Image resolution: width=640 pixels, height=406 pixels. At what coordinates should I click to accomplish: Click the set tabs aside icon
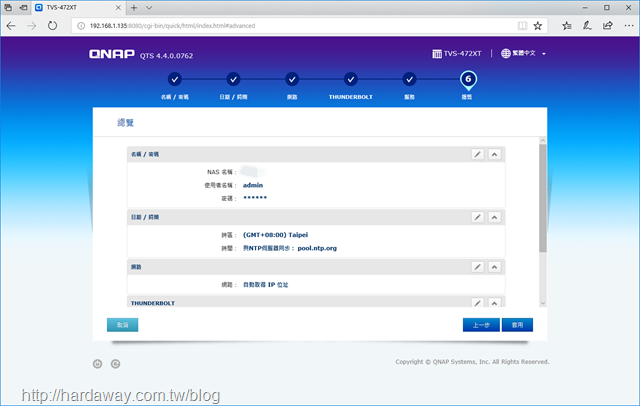(23, 7)
